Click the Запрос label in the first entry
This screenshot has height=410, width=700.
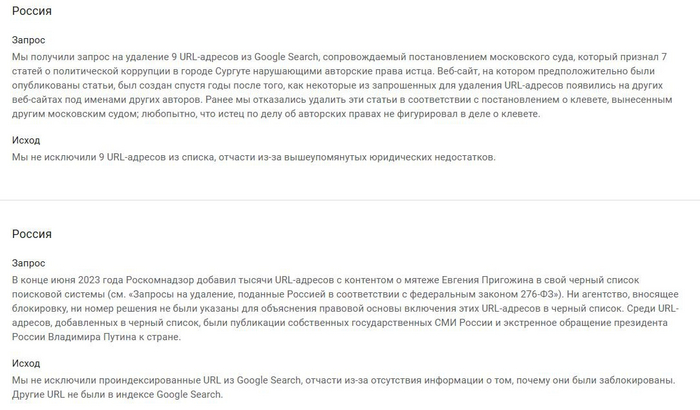coord(29,40)
